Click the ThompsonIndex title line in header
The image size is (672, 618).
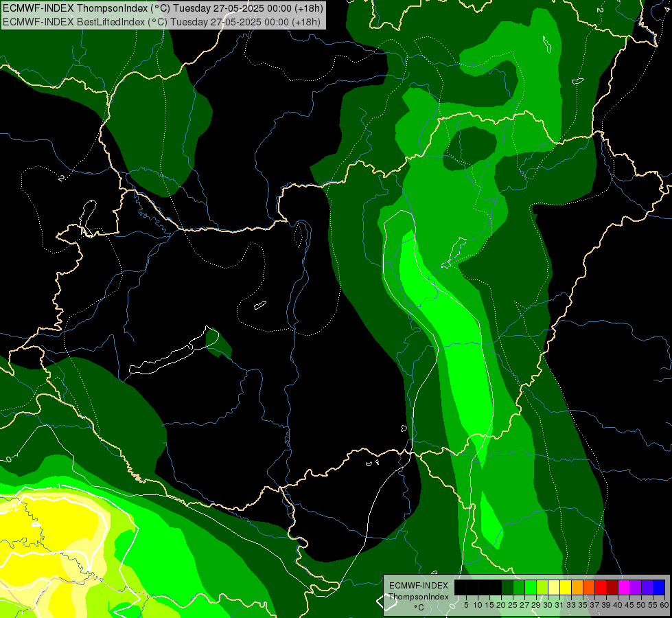coord(163,8)
